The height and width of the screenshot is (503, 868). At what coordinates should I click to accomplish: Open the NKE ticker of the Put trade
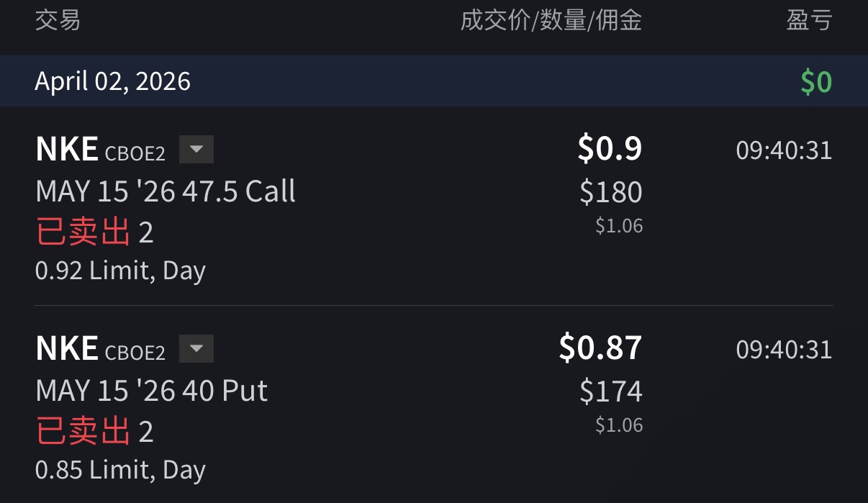click(x=67, y=349)
